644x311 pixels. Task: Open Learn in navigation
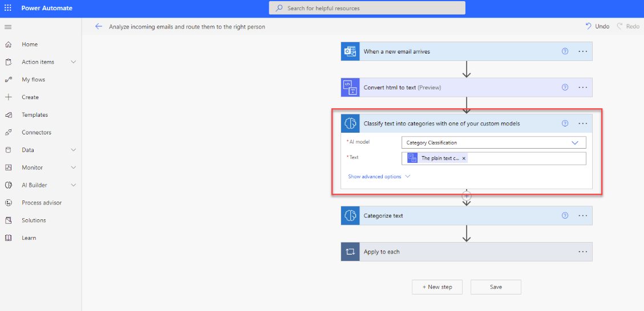coord(29,238)
